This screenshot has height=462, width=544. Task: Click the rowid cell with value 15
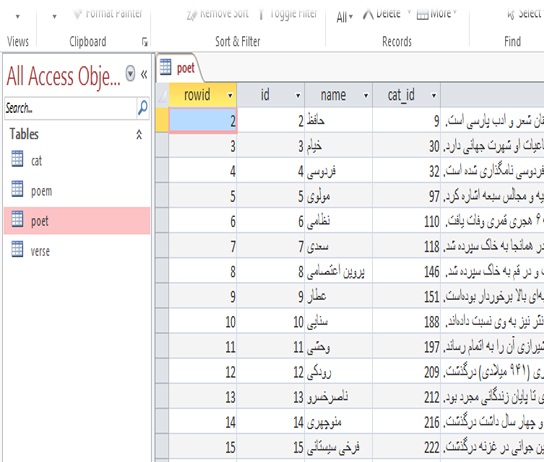pos(203,447)
